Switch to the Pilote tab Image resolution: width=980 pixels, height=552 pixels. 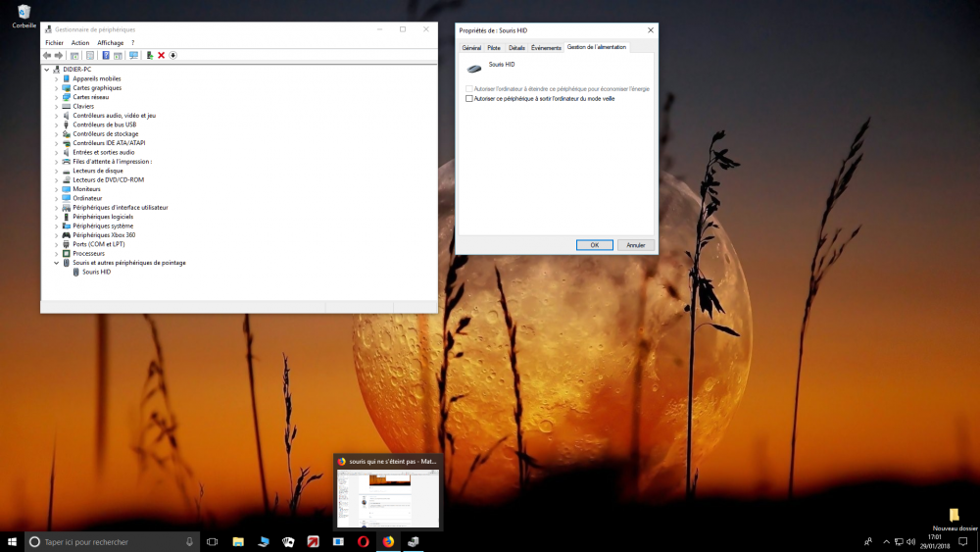pos(494,48)
